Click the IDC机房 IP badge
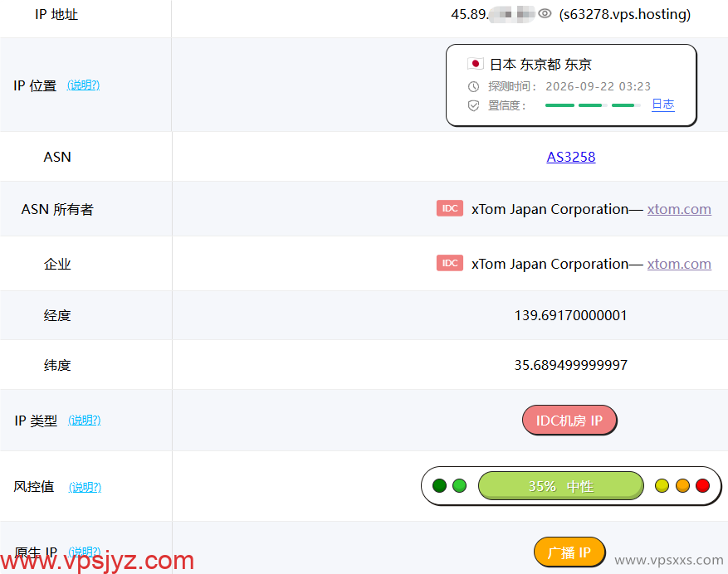Viewport: 728px width, 574px height. pyautogui.click(x=569, y=421)
